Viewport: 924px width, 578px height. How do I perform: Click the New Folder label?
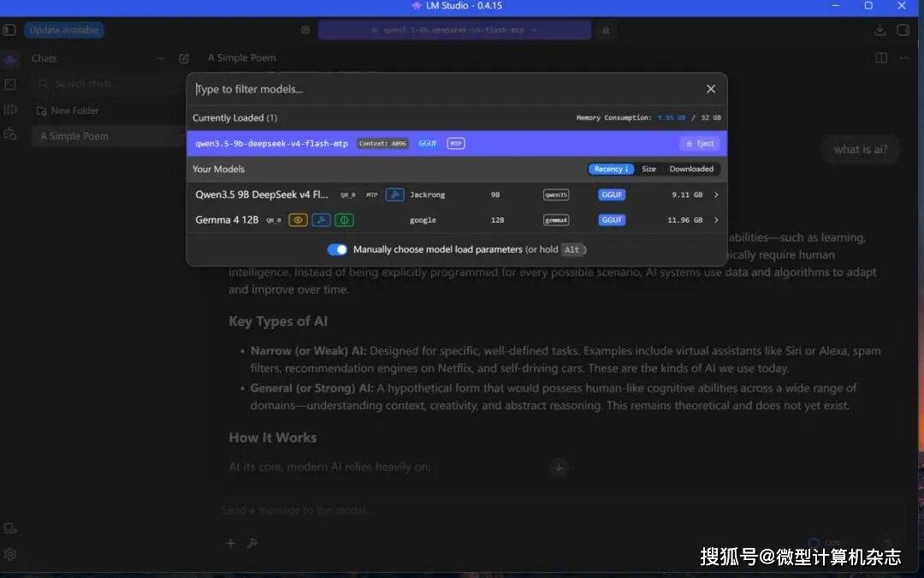click(x=74, y=110)
